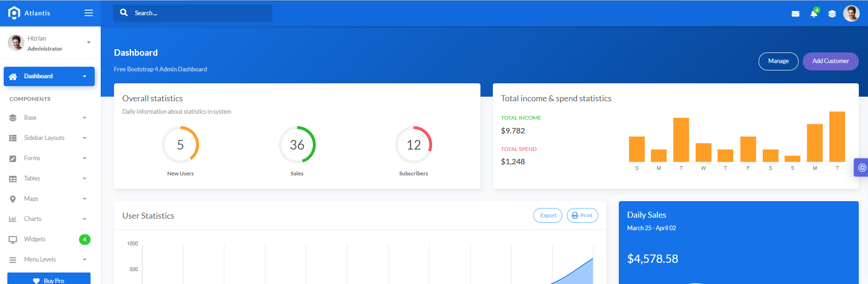Click the Add Customer button
The height and width of the screenshot is (284, 868).
coord(830,61)
